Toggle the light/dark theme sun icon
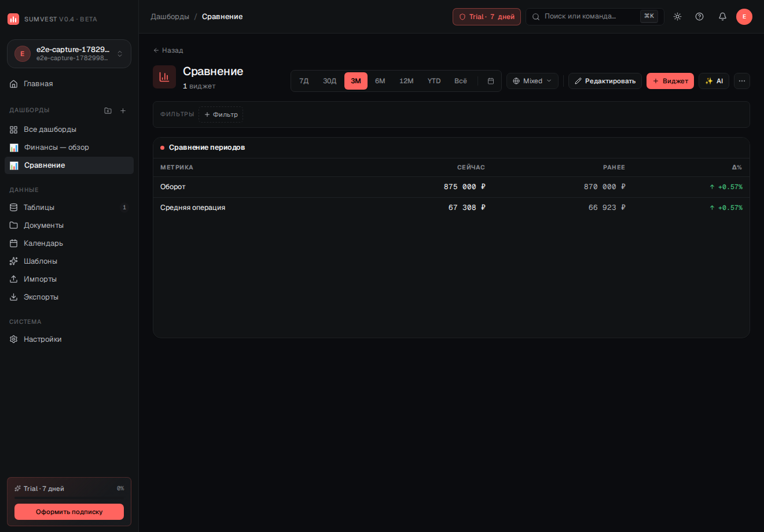 (x=677, y=17)
